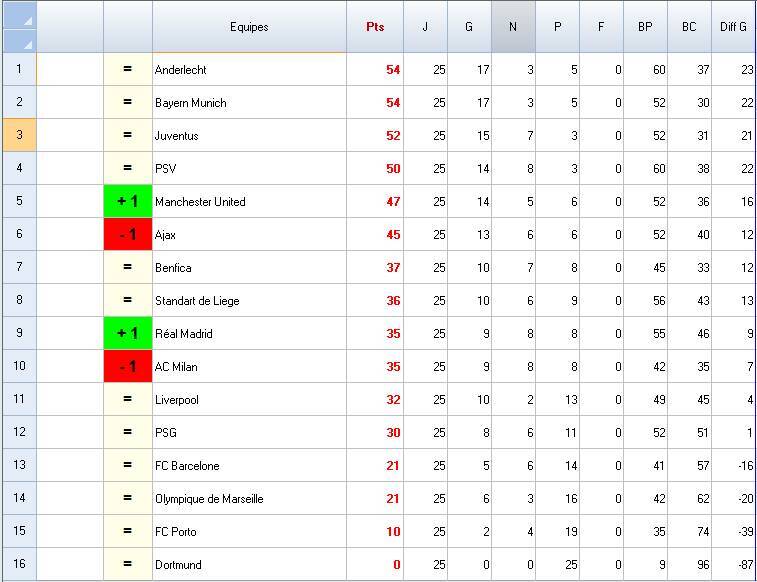Select row header 16 for Dortmund
The image size is (757, 582).
[19, 565]
